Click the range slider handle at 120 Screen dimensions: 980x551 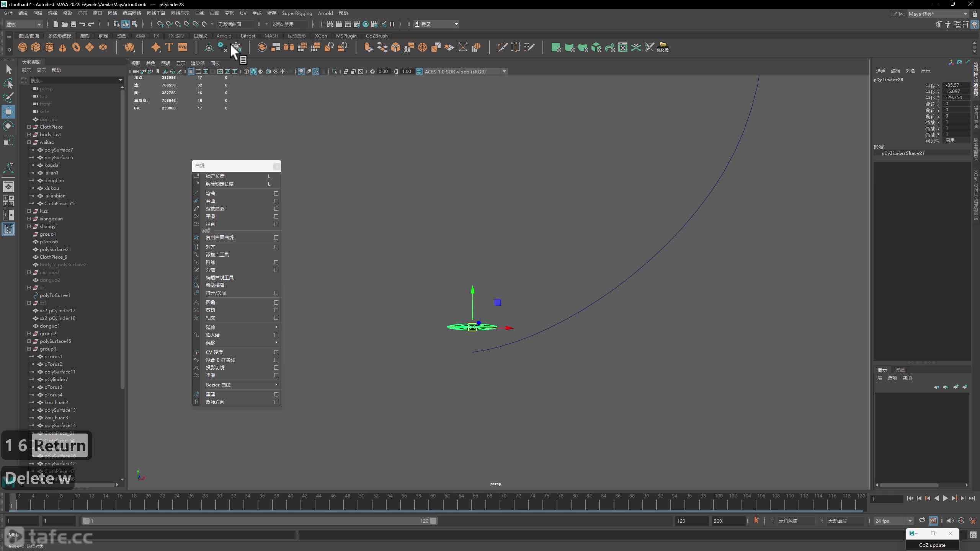(433, 521)
